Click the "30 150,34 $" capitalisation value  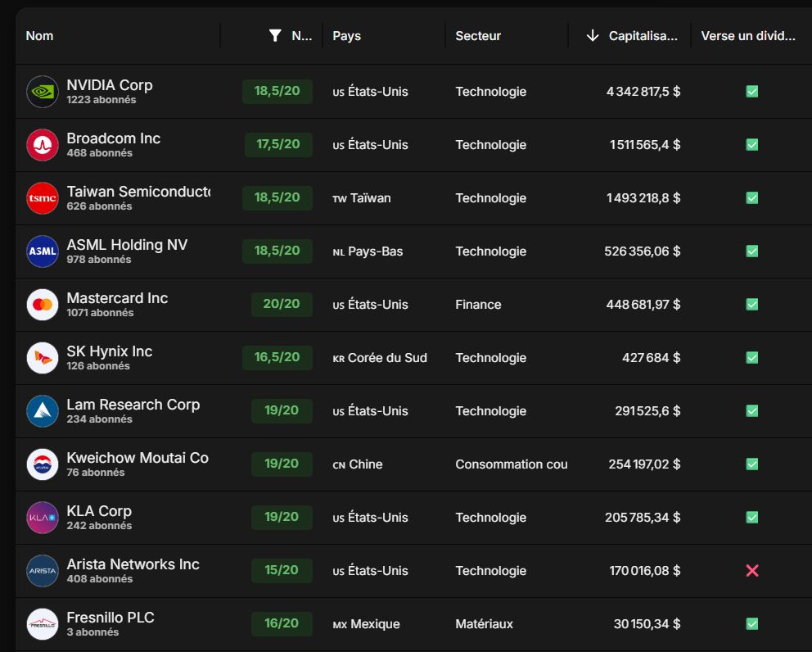pyautogui.click(x=647, y=624)
